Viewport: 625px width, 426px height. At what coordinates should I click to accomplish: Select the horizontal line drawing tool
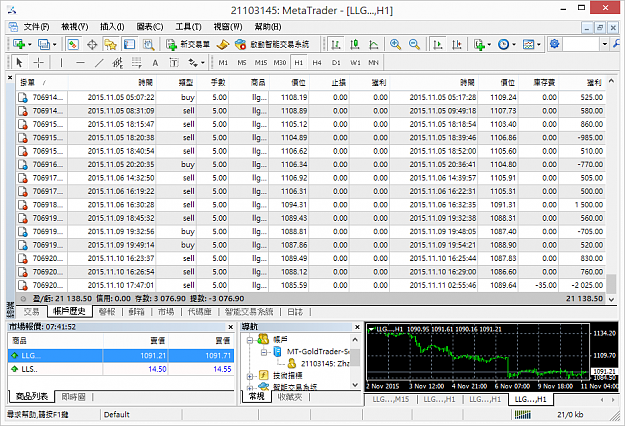tap(80, 63)
